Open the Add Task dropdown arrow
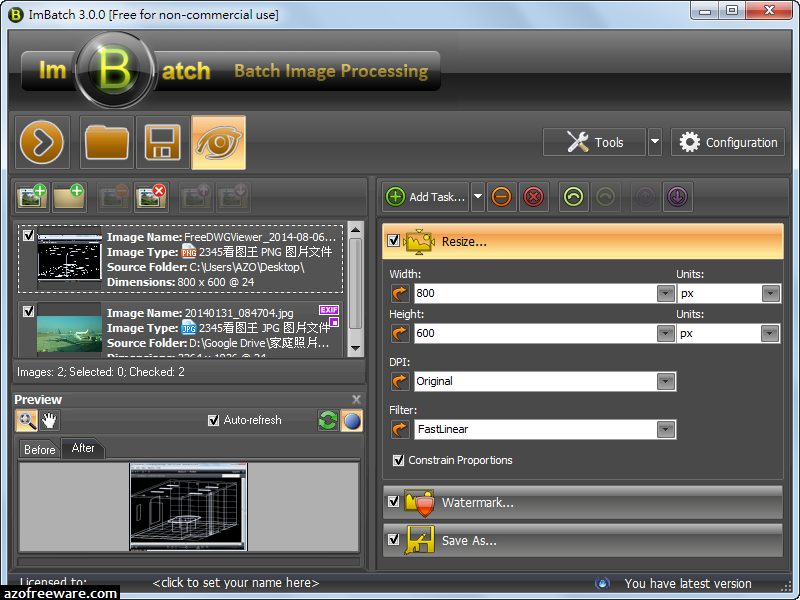Screen dimensions: 800x600 478,197
